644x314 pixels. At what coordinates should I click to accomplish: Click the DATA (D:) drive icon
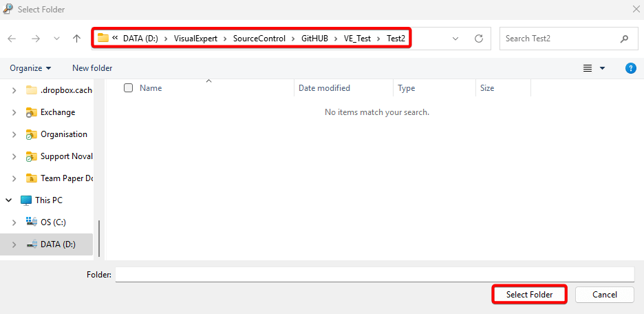click(x=32, y=244)
